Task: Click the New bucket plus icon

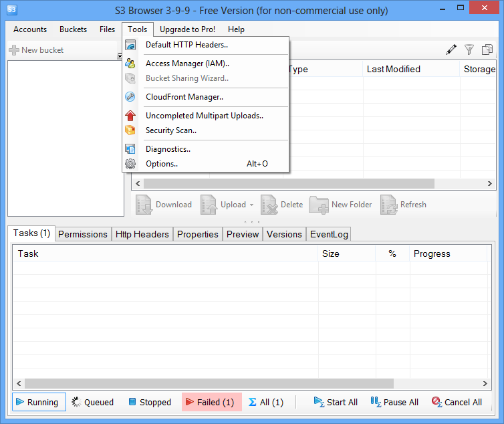Action: point(14,50)
